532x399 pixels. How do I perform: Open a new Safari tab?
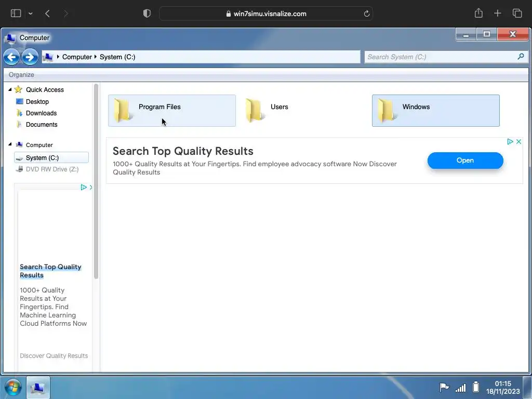point(497,13)
